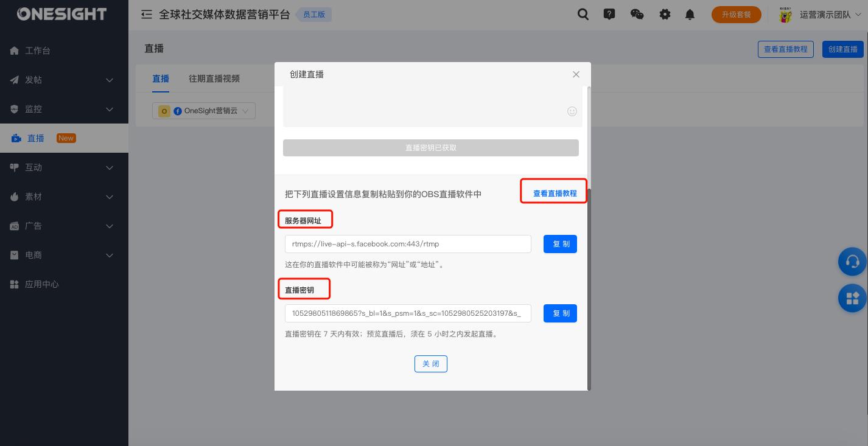Image resolution: width=868 pixels, height=446 pixels.
Task: Insert an emoji with the smiley icon
Action: [572, 111]
